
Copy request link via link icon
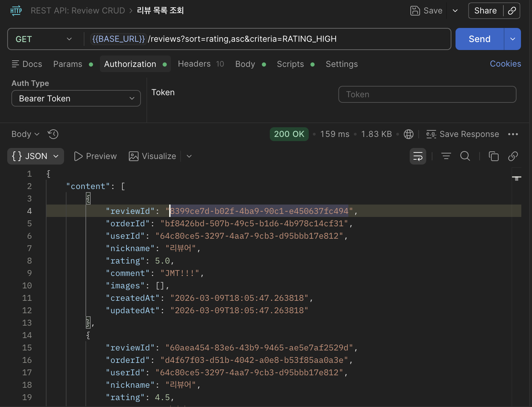pos(512,11)
